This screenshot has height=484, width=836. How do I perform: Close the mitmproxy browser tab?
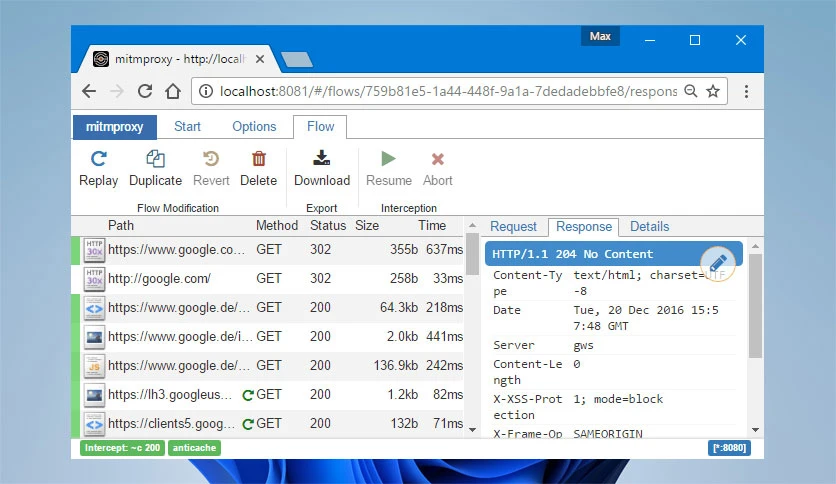pyautogui.click(x=260, y=59)
